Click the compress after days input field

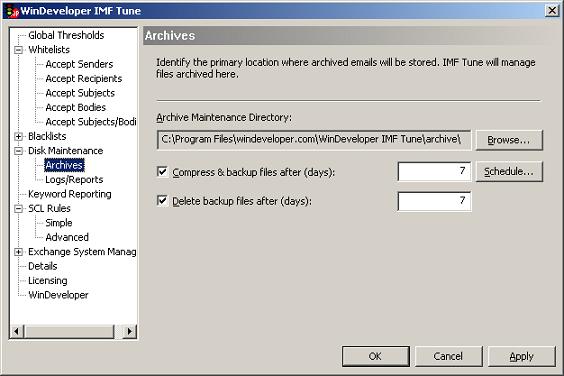point(435,171)
